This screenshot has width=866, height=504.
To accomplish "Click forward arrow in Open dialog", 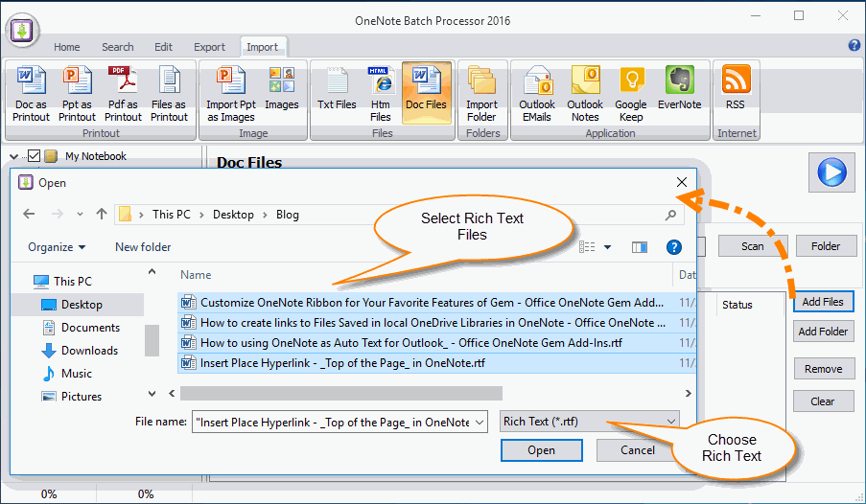I will (x=58, y=215).
